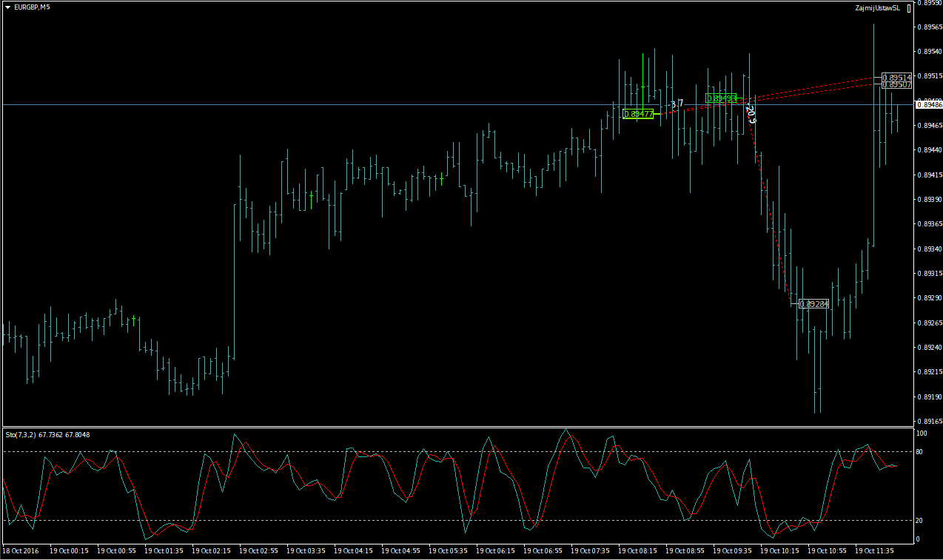The image size is (943, 560).
Task: Select the Sto(7,3,2) indicator label
Action: click(47, 435)
